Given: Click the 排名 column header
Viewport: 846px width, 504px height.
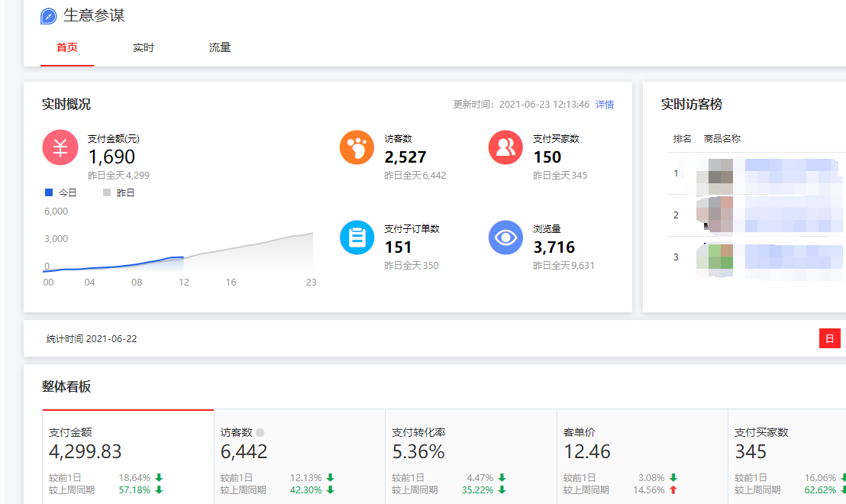Looking at the screenshot, I should click(682, 139).
